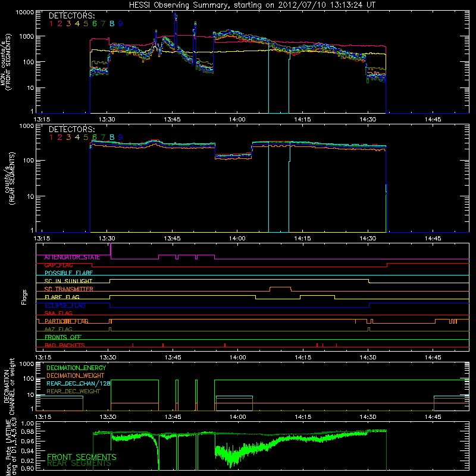The image size is (476, 476).
Task: Click detector 6 label in rear segments legend
Action: (95, 137)
